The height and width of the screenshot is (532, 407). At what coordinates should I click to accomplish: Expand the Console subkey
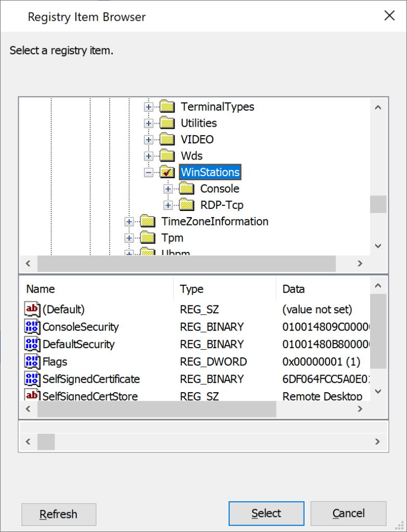point(168,189)
